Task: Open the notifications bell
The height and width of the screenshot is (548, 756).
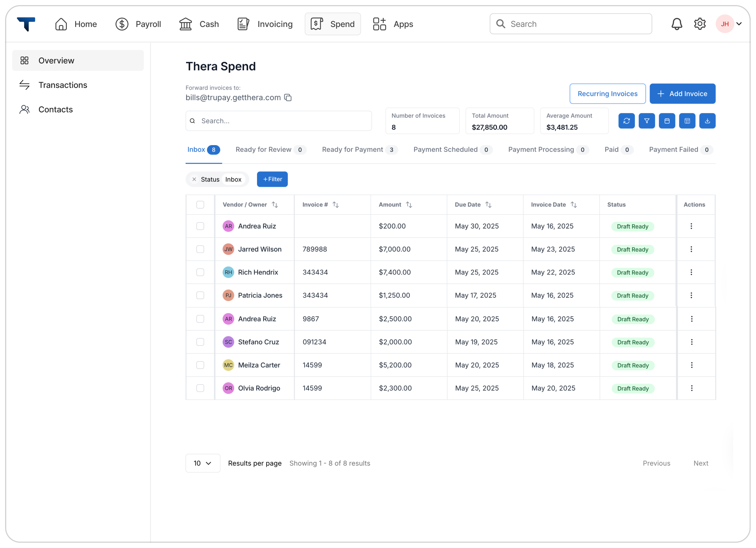Action: [677, 24]
